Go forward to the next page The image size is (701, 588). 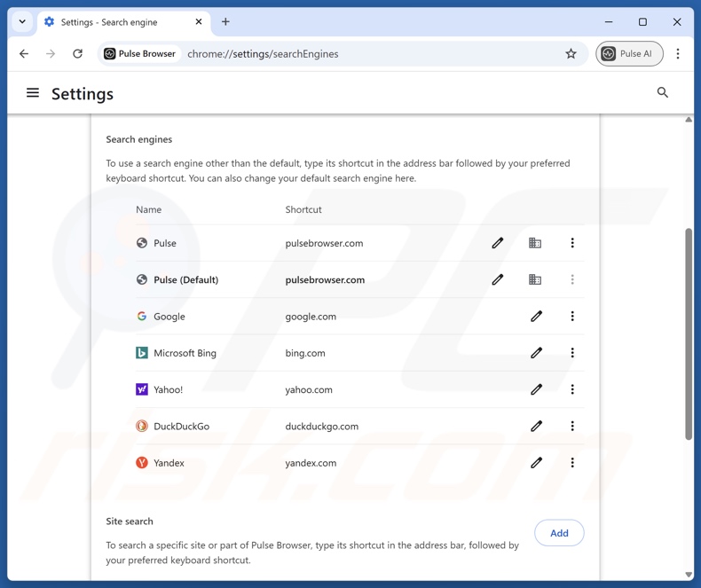tap(51, 53)
